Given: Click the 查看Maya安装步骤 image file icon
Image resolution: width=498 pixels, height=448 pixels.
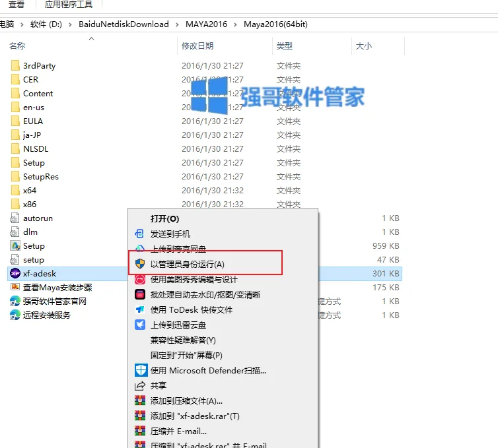Looking at the screenshot, I should coord(15,287).
